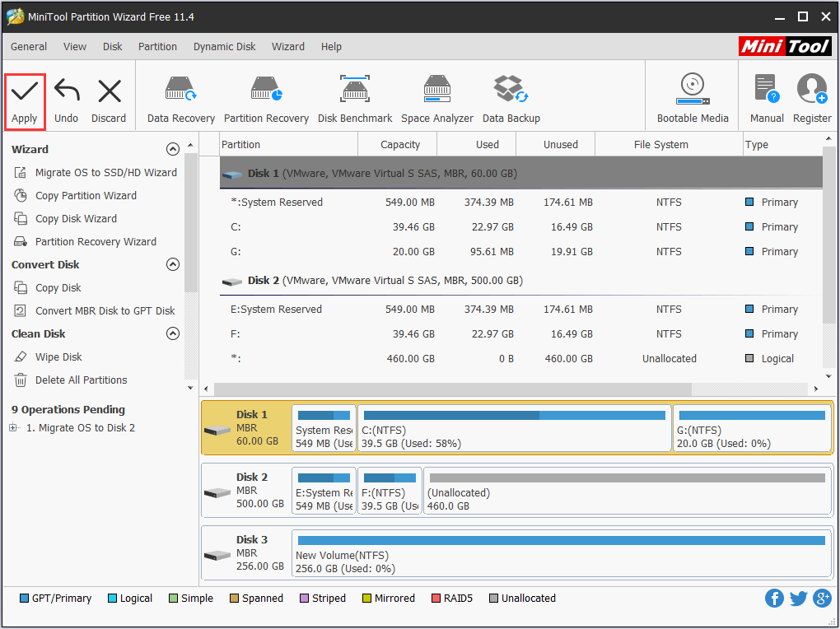Screen dimensions: 840x629
Task: Collapse the Convert Disk section
Action: (172, 264)
